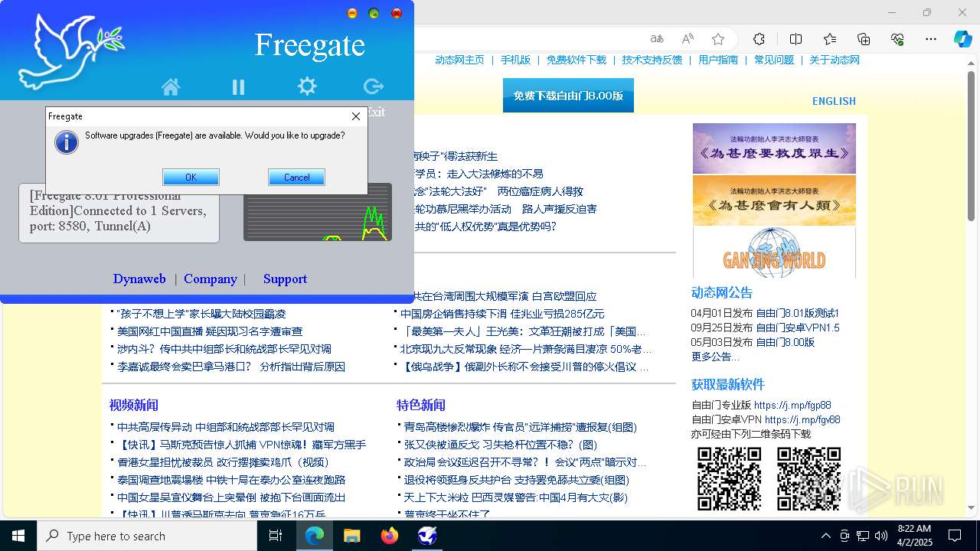Close the upgrade dialog with the X
Image resolution: width=980 pixels, height=551 pixels.
[356, 116]
